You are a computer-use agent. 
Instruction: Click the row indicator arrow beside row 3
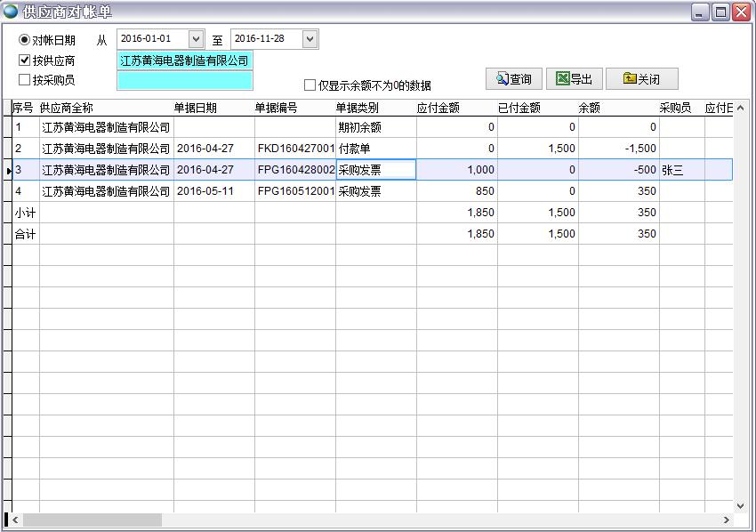(7, 170)
